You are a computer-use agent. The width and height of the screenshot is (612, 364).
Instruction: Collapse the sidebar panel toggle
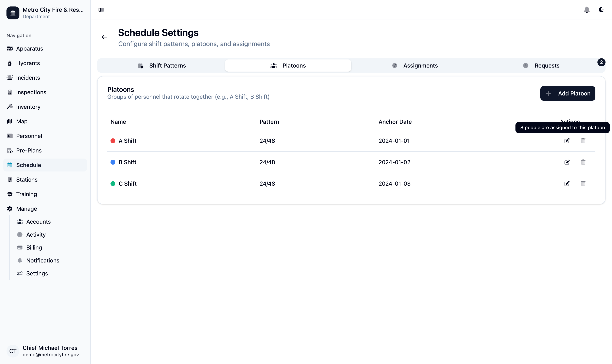101,10
